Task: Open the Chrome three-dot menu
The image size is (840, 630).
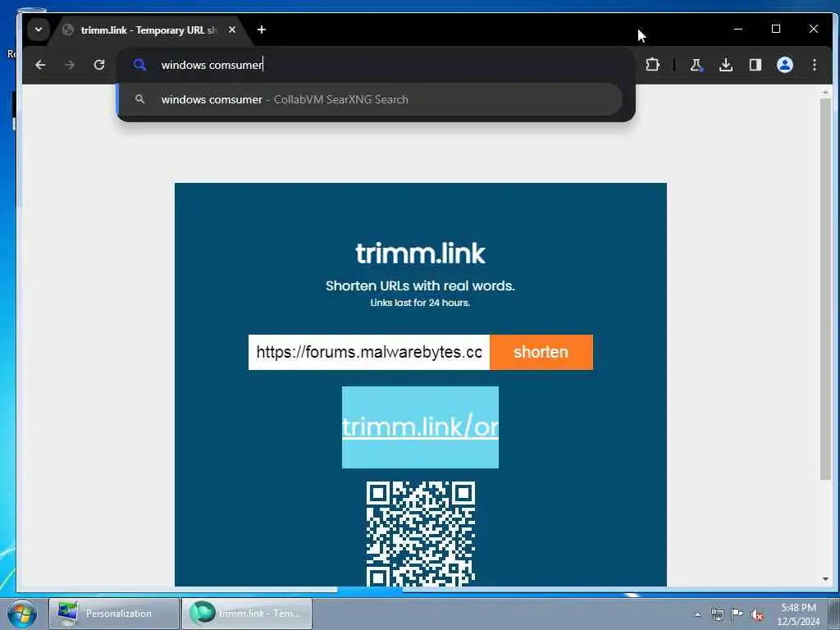Action: pos(815,65)
